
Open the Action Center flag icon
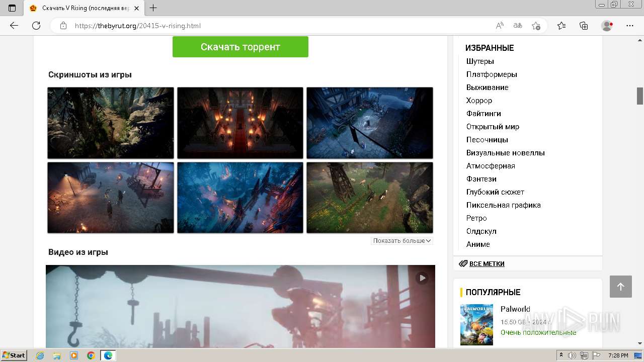click(x=597, y=355)
